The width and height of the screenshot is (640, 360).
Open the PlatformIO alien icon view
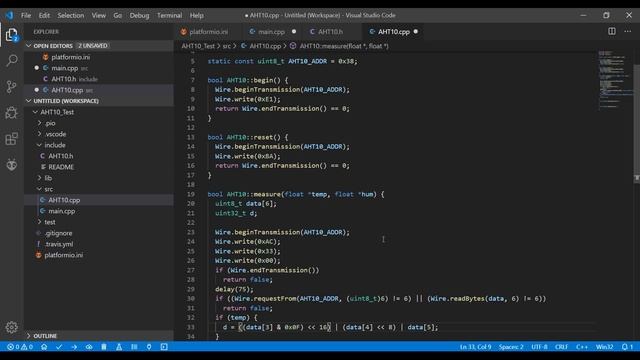pos(11,164)
